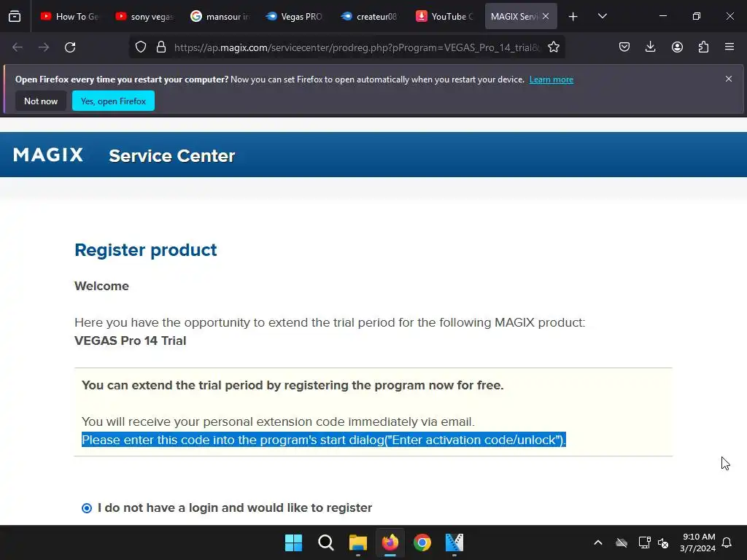Switch to mansour Google tab
The image size is (747, 560).
(x=220, y=16)
